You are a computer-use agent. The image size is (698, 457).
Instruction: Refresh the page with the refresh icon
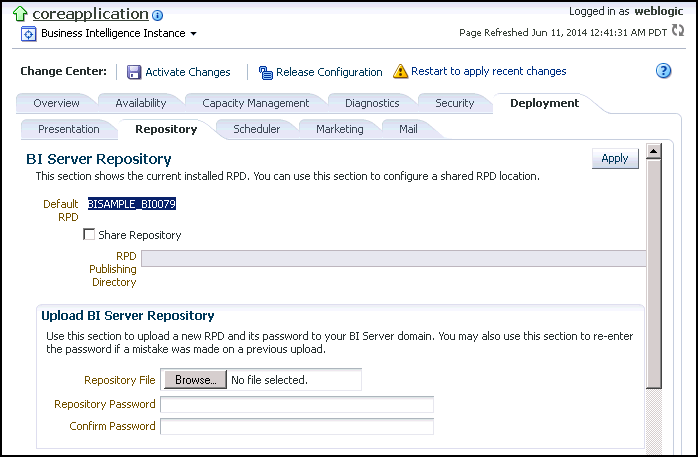click(x=678, y=30)
